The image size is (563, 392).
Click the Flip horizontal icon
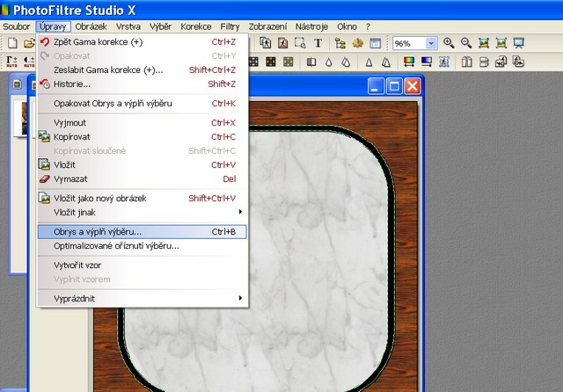tap(466, 62)
